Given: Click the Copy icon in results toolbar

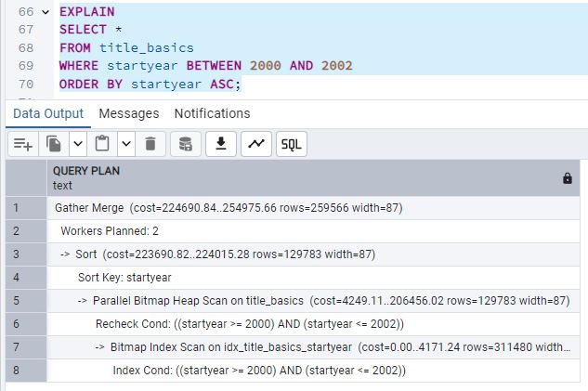Looking at the screenshot, I should (x=55, y=144).
